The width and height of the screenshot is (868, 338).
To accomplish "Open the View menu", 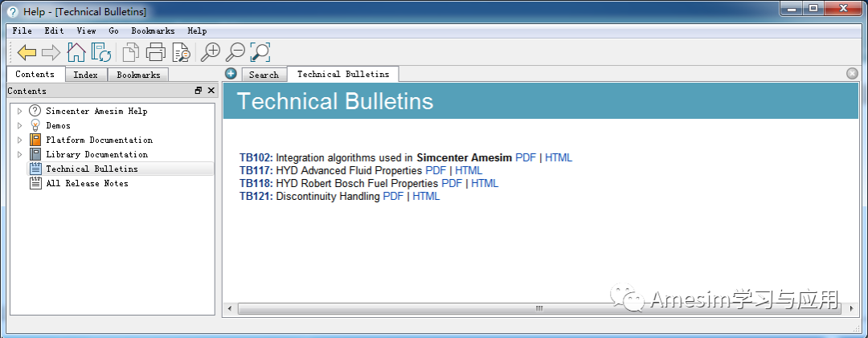I will pyautogui.click(x=86, y=31).
